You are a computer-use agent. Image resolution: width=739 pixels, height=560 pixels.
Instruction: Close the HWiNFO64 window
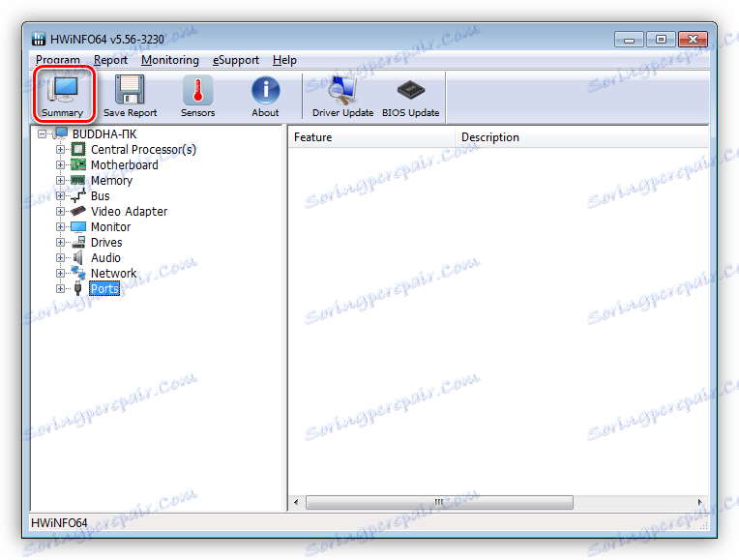(x=693, y=40)
